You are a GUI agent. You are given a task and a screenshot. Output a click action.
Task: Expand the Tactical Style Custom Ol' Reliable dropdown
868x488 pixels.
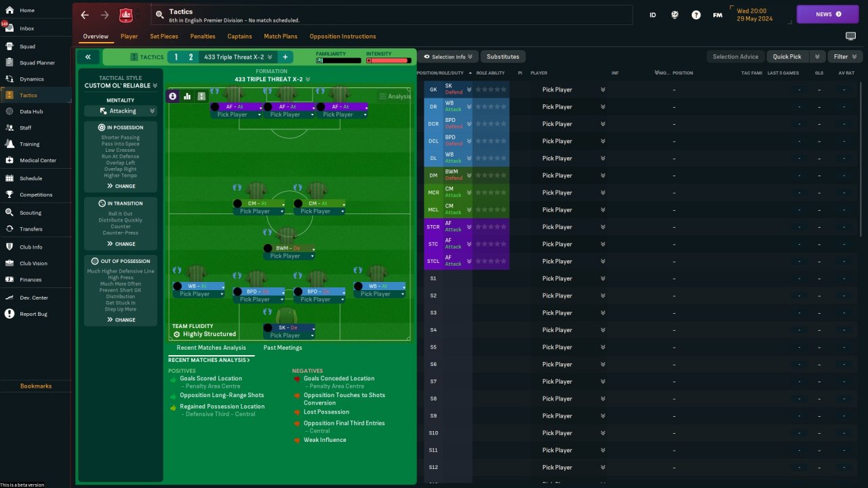(x=121, y=86)
